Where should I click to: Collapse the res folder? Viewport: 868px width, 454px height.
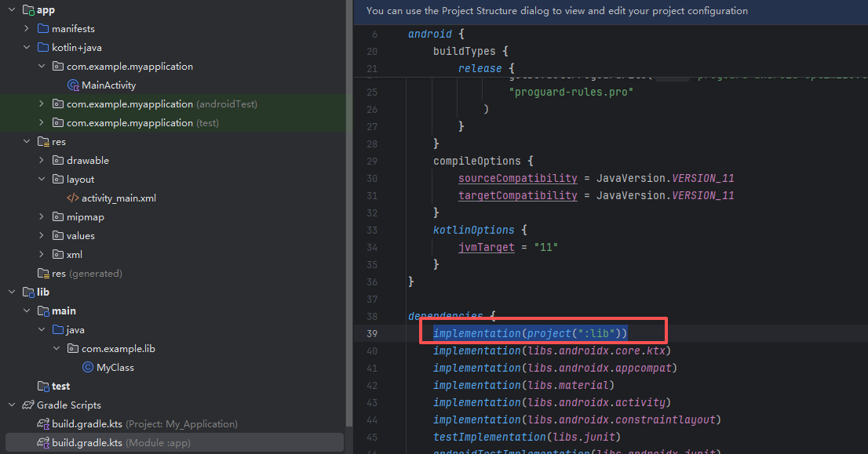(x=27, y=142)
